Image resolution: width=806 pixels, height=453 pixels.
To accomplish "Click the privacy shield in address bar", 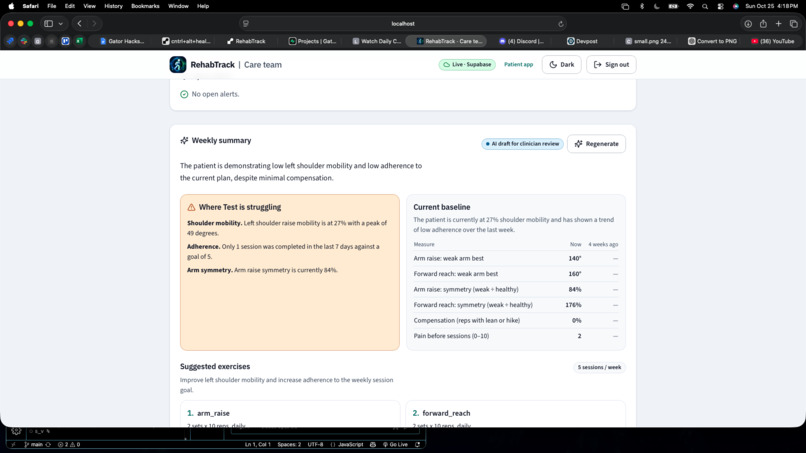I will pyautogui.click(x=246, y=24).
